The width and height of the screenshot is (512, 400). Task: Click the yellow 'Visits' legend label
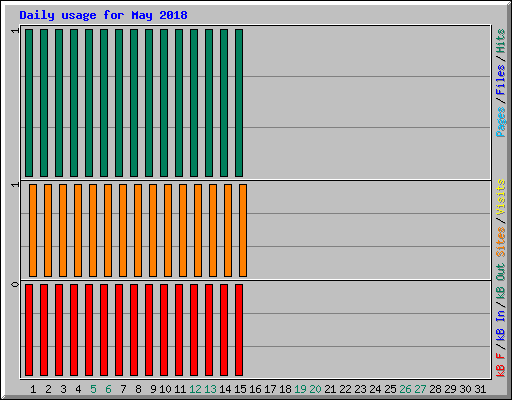coord(500,197)
